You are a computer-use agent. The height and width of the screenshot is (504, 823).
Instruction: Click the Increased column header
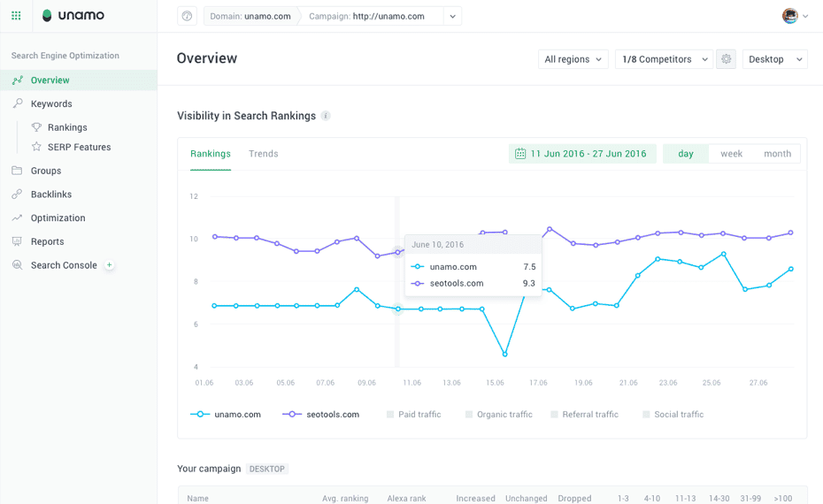coord(475,498)
